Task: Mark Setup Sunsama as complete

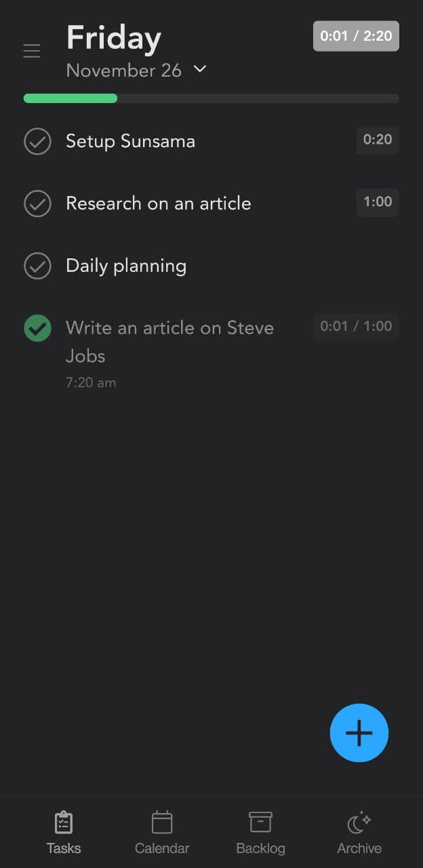Action: pyautogui.click(x=37, y=142)
